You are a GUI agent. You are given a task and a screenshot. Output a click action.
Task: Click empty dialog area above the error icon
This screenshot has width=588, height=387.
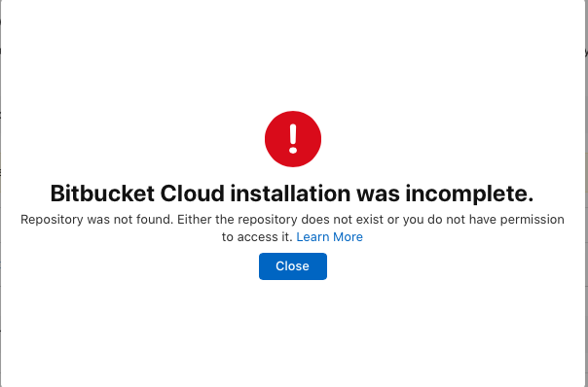tap(293, 56)
